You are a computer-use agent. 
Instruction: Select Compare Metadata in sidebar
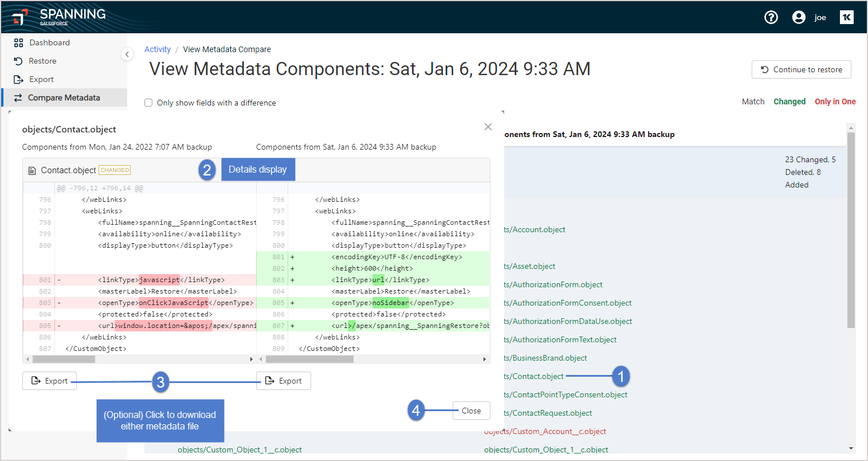[x=64, y=97]
